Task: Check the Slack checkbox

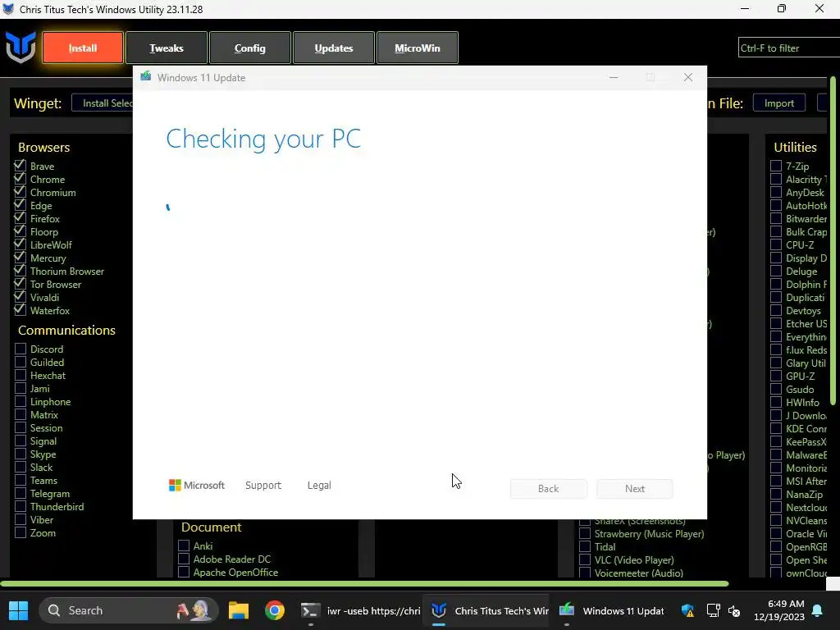Action: tap(21, 467)
